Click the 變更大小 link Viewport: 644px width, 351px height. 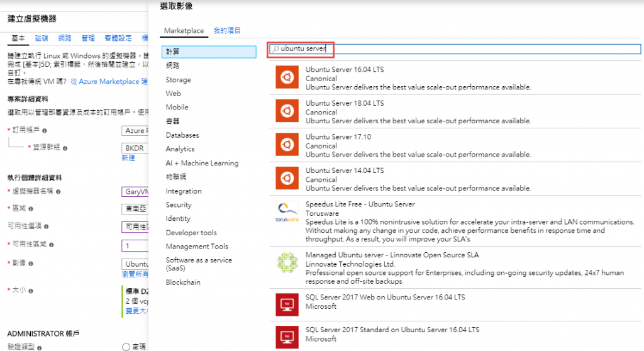click(136, 311)
